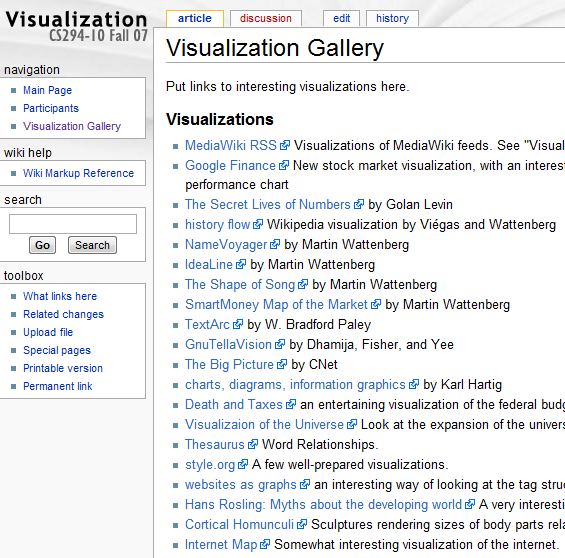Click external-link icon after websites as graphs
Viewport: 565px width, 558px height.
click(x=305, y=484)
